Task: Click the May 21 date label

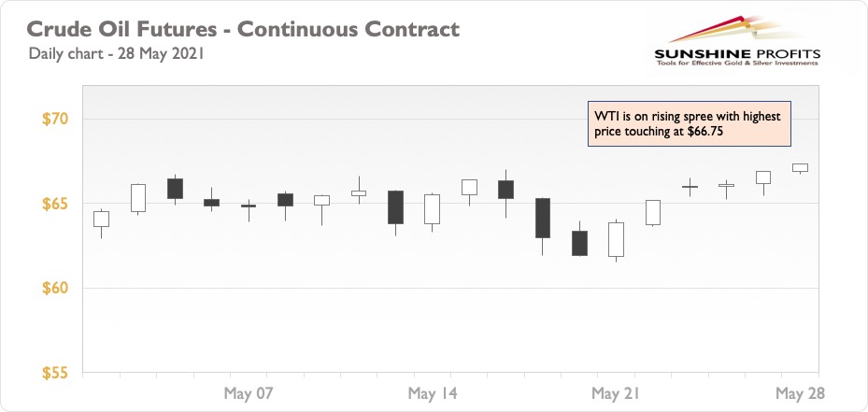Action: pos(616,393)
